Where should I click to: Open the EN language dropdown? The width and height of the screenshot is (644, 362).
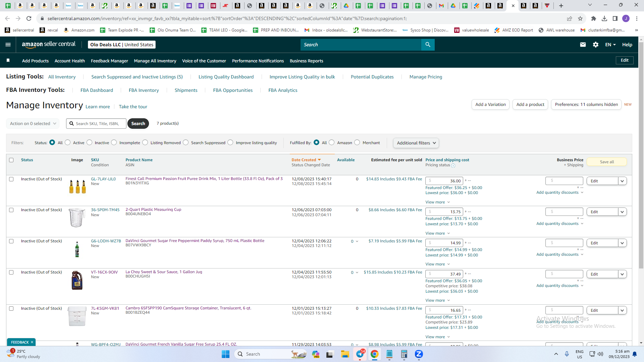pyautogui.click(x=610, y=45)
